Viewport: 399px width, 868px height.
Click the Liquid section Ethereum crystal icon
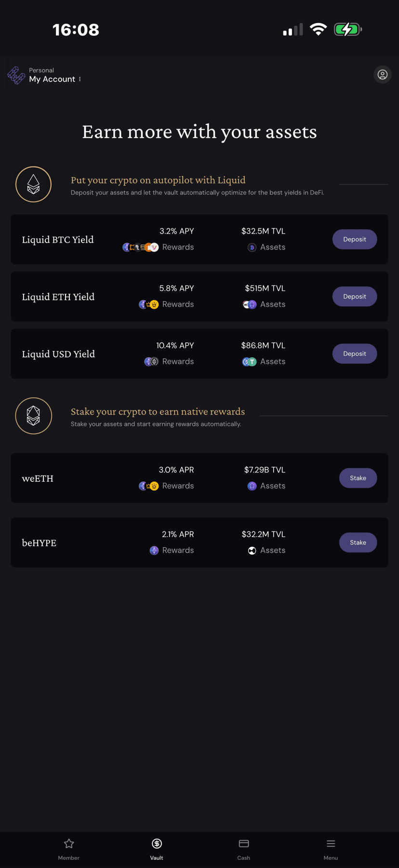[33, 184]
